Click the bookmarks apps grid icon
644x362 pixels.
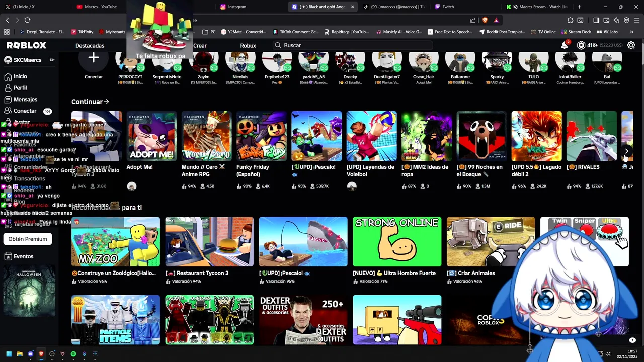pos(7,32)
